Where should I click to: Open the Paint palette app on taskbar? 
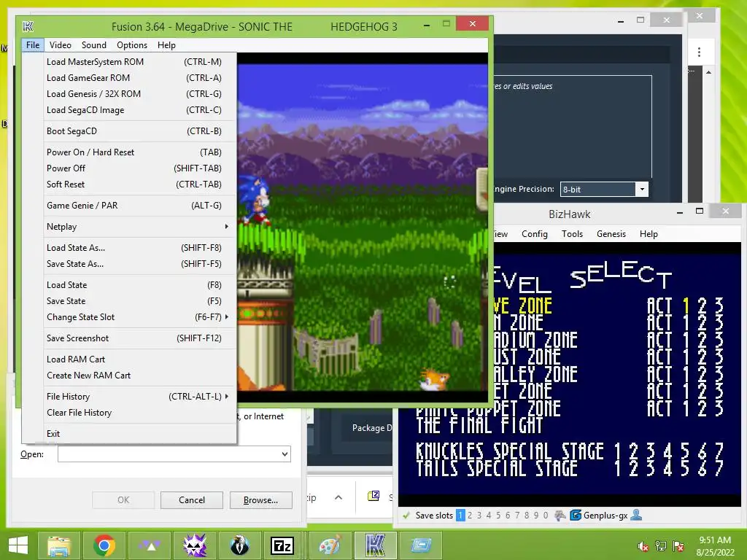[330, 545]
